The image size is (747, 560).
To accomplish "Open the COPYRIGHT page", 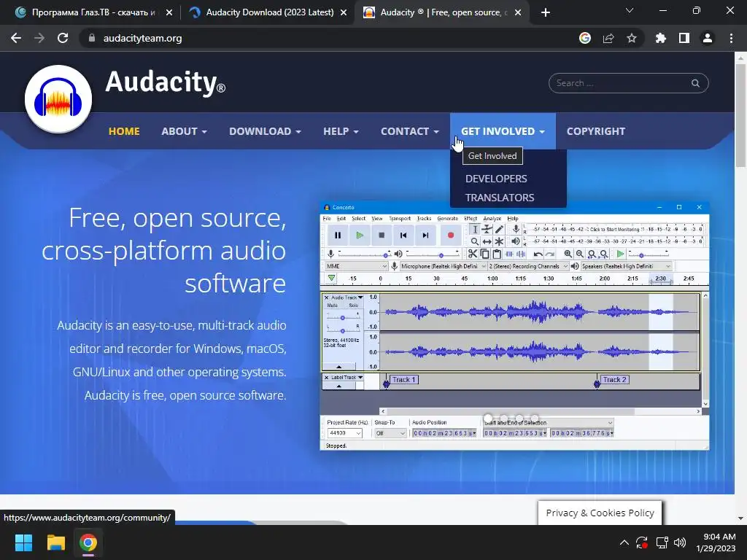I will (595, 131).
